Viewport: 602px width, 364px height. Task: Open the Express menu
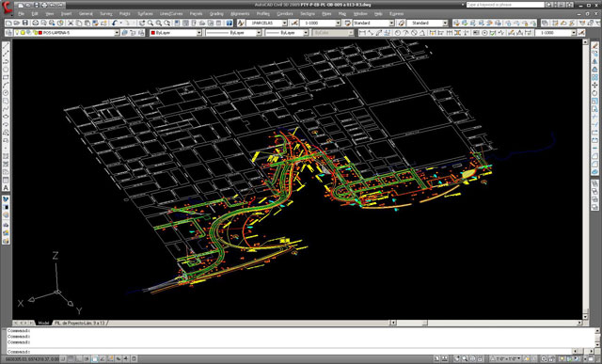[x=397, y=14]
